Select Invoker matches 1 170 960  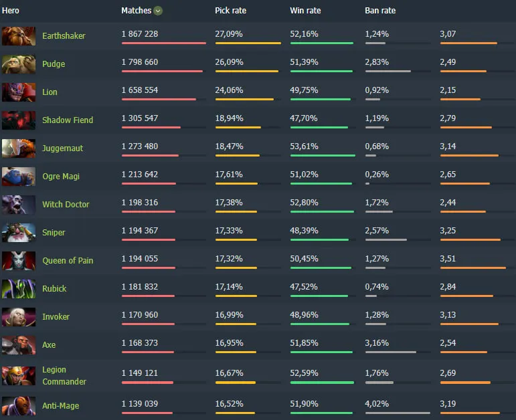tap(140, 315)
